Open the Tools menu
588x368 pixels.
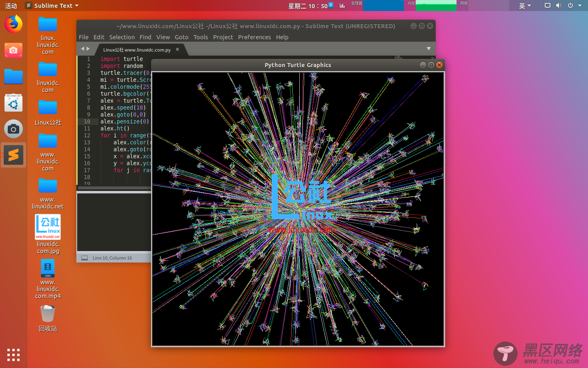pyautogui.click(x=201, y=37)
